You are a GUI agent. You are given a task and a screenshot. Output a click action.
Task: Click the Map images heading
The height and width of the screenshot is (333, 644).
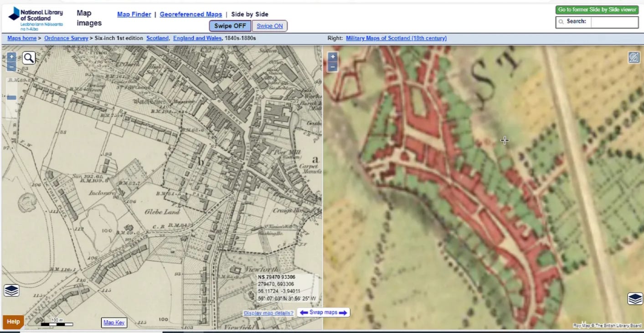click(89, 18)
